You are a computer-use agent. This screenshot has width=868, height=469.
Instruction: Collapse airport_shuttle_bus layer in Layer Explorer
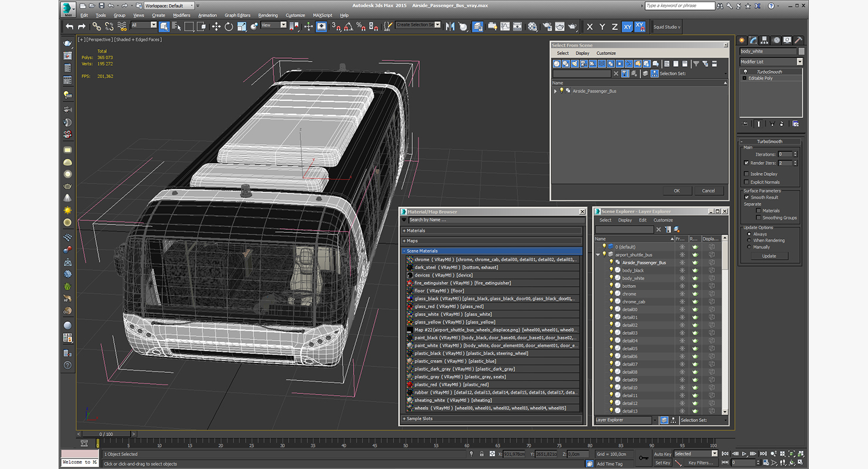coord(598,255)
